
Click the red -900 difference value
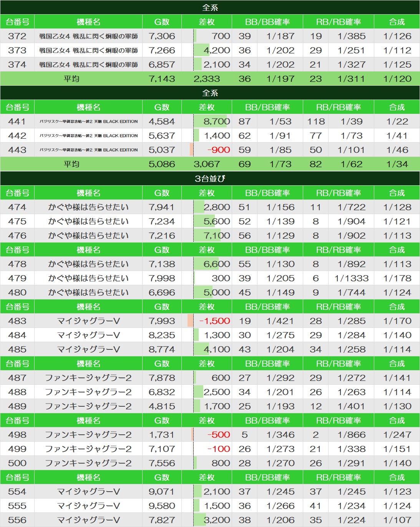point(219,150)
